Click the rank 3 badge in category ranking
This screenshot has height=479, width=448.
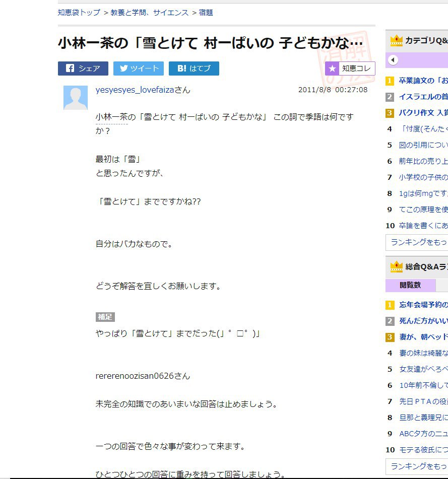pos(390,113)
